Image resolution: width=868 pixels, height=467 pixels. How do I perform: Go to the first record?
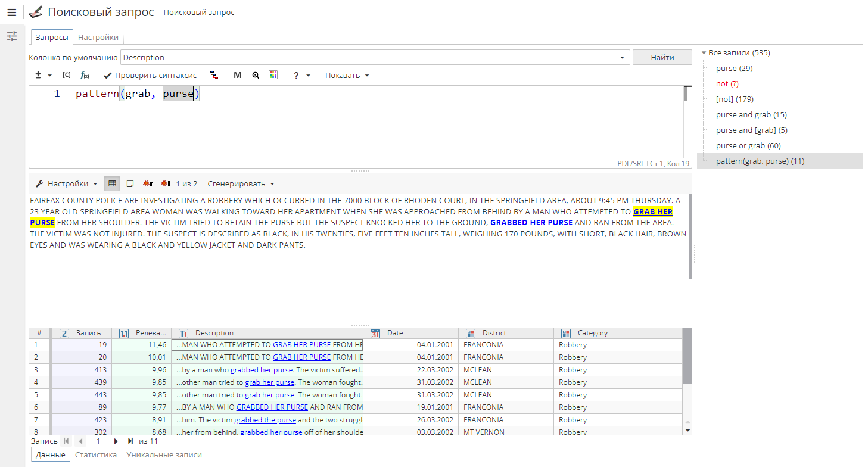66,441
